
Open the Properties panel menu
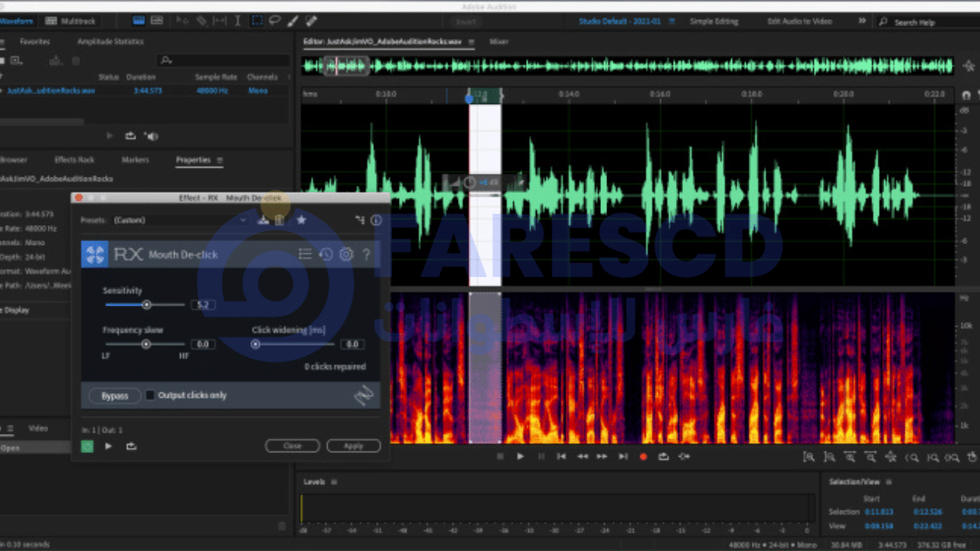pos(219,160)
